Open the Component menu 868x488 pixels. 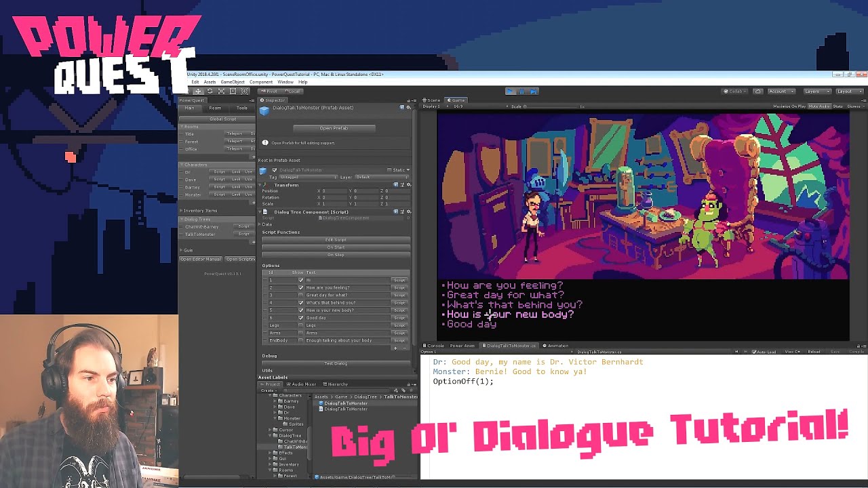pos(261,82)
